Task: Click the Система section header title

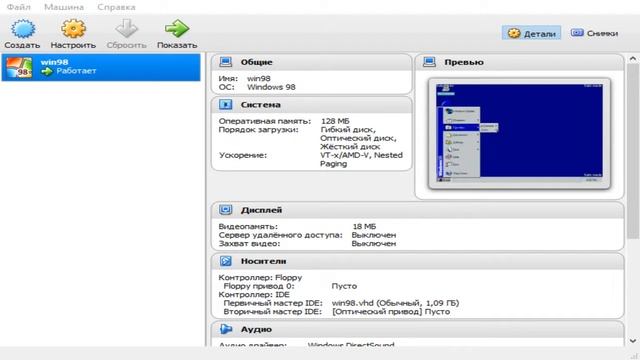Action: pos(260,104)
